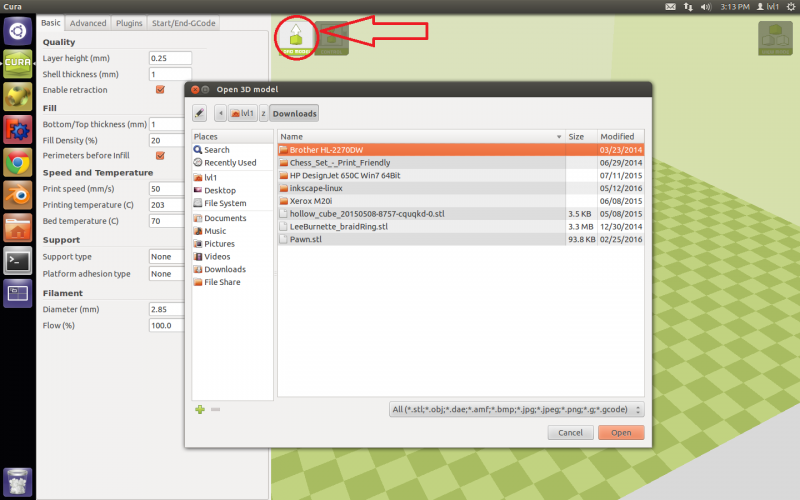Select the hollow_cube stl file
Viewport: 800px width, 500px height.
[461, 214]
